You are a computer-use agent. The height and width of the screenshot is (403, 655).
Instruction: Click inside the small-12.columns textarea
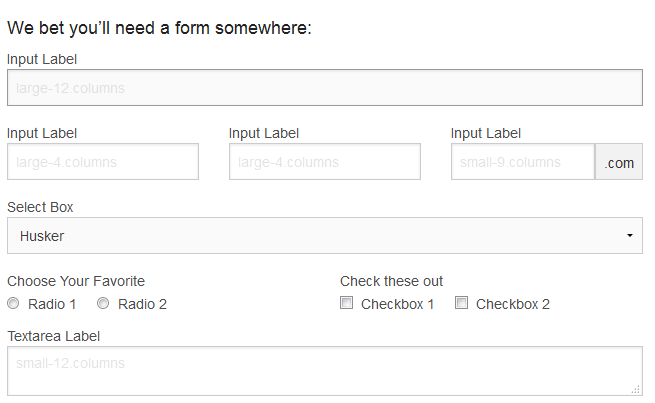point(324,370)
